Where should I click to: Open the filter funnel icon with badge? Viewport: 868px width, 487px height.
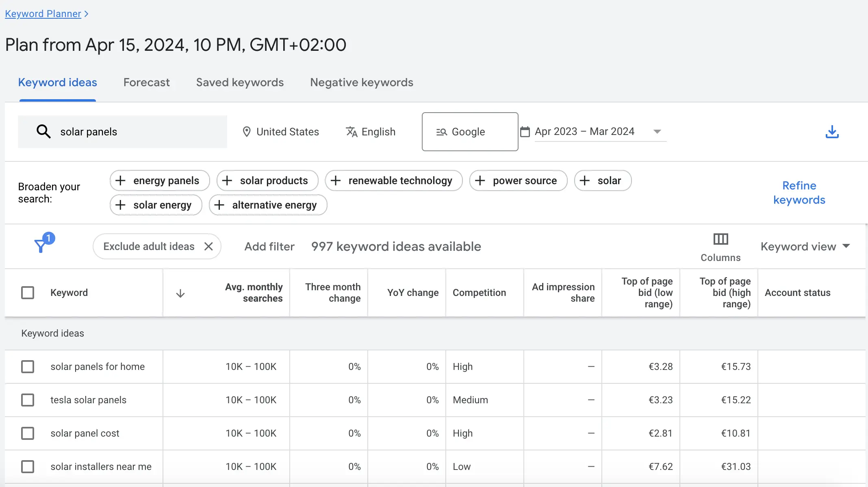[44, 243]
